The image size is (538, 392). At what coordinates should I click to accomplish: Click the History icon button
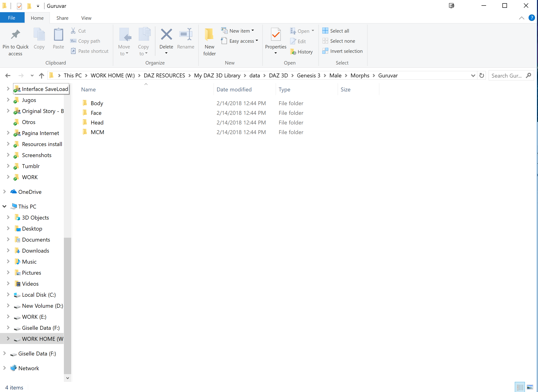pyautogui.click(x=301, y=52)
